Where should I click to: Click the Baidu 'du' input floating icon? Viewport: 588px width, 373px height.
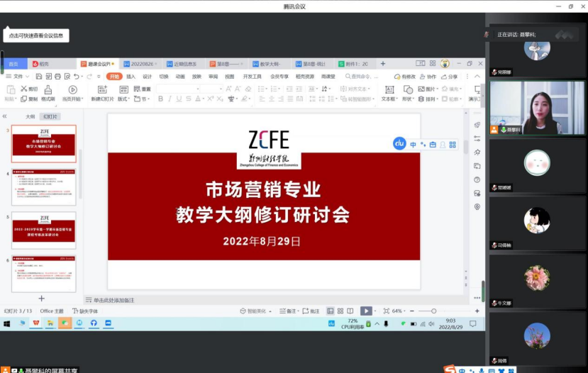[399, 143]
